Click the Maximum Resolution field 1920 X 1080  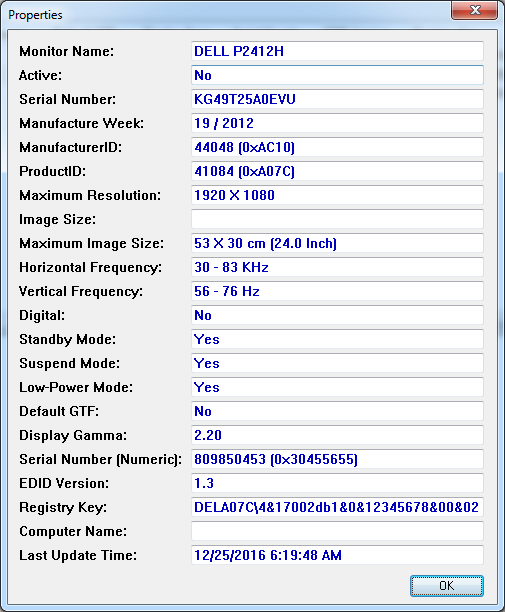337,195
